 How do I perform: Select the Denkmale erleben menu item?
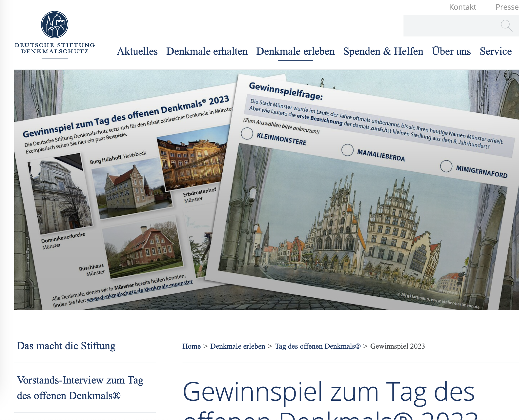tap(295, 51)
